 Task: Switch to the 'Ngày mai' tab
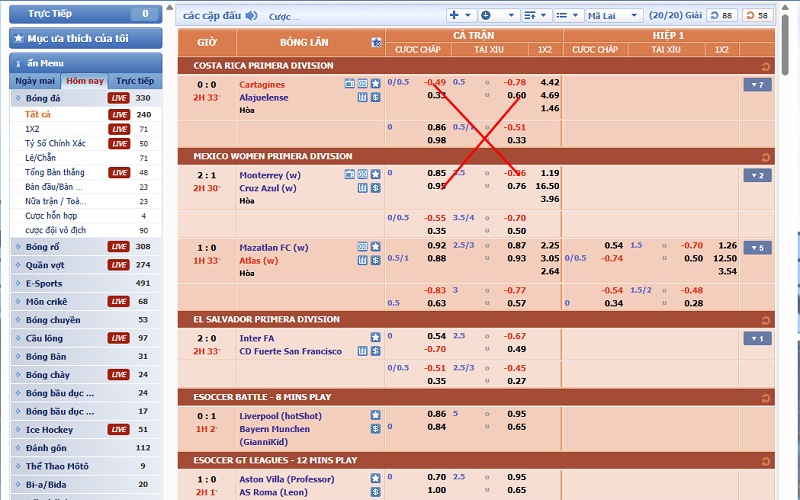click(x=35, y=81)
